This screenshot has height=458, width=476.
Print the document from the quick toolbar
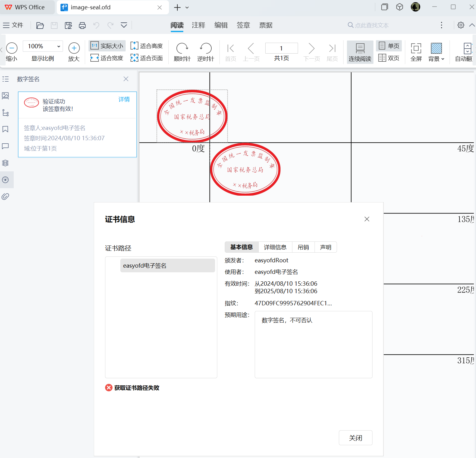(82, 25)
